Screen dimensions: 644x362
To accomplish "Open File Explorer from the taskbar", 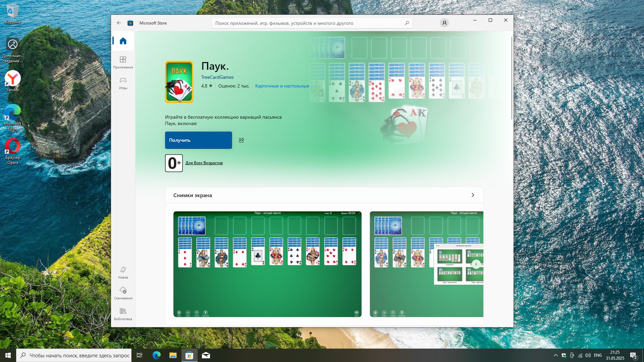I will [x=173, y=355].
